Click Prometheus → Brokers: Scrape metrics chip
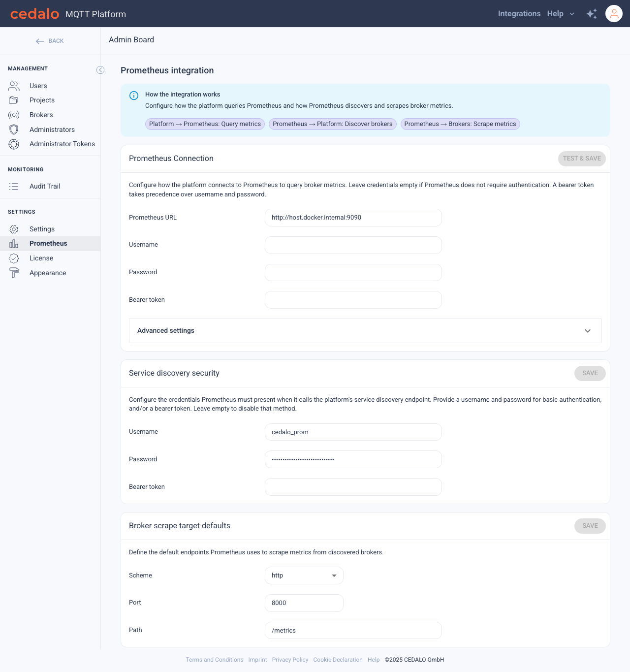This screenshot has height=672, width=630. pos(460,124)
